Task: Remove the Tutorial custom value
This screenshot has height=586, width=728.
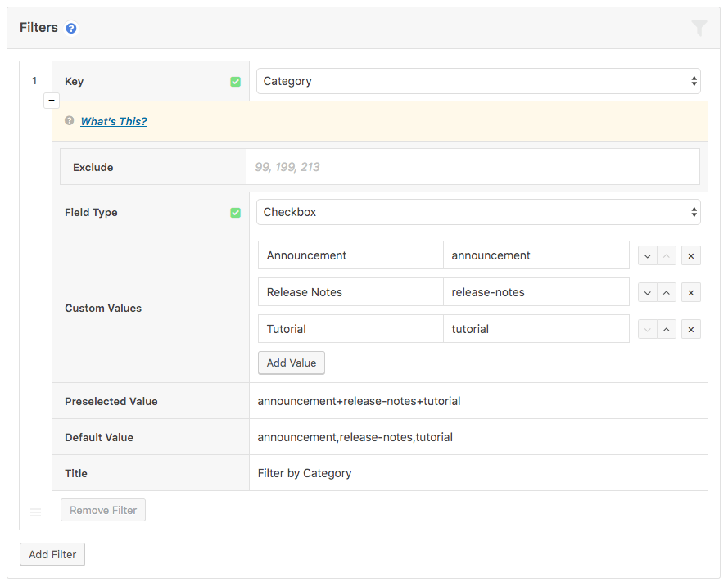Action: pos(691,330)
